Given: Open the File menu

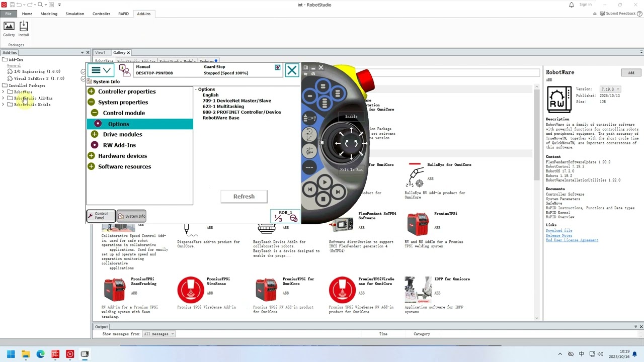Looking at the screenshot, I should tap(9, 14).
